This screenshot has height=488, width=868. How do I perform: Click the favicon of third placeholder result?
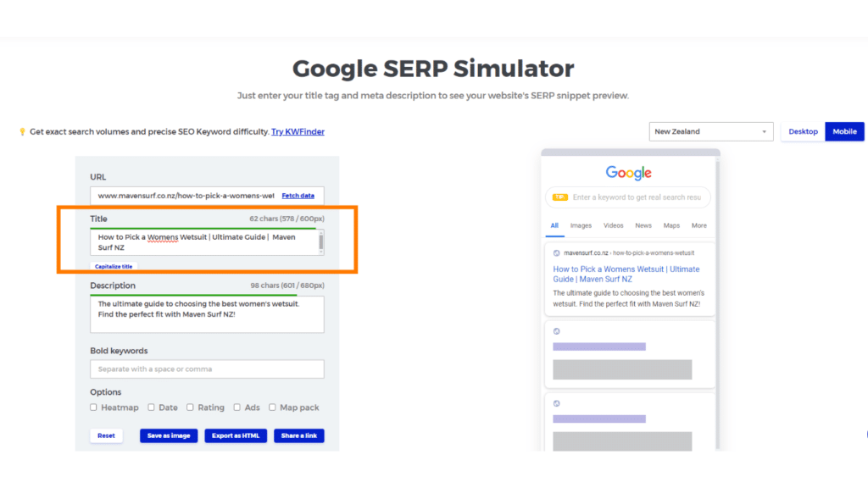click(556, 403)
